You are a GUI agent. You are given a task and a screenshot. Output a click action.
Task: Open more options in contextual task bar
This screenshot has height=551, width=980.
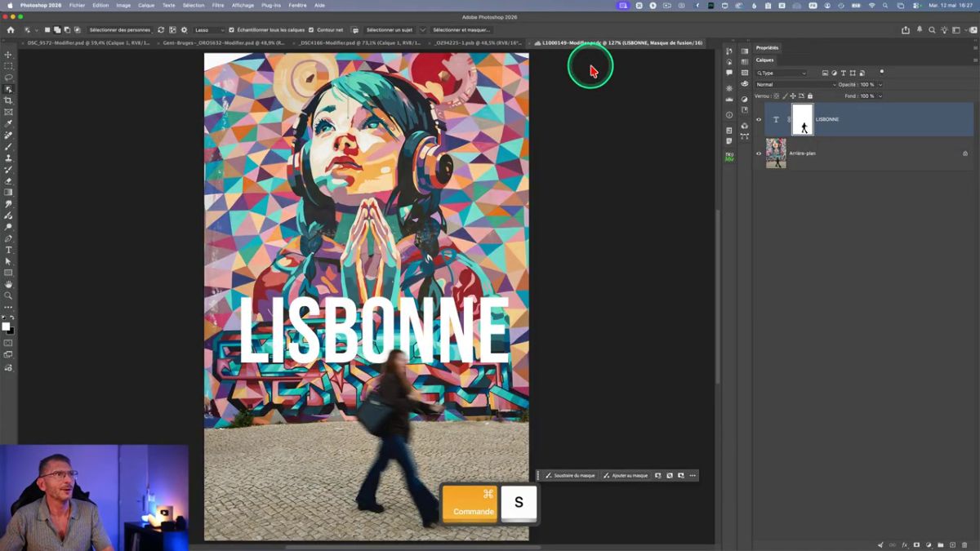pyautogui.click(x=693, y=476)
